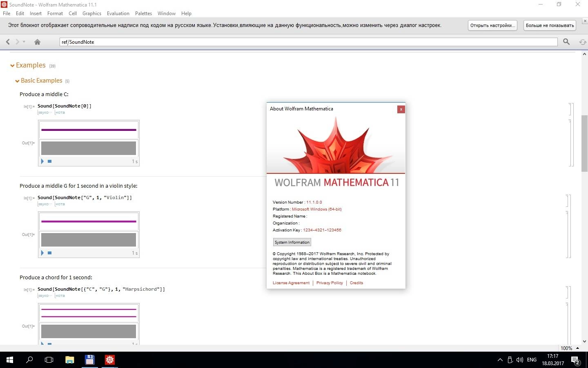This screenshot has width=588, height=368.
Task: Open navigation history dropdown arrow
Action: click(x=24, y=42)
